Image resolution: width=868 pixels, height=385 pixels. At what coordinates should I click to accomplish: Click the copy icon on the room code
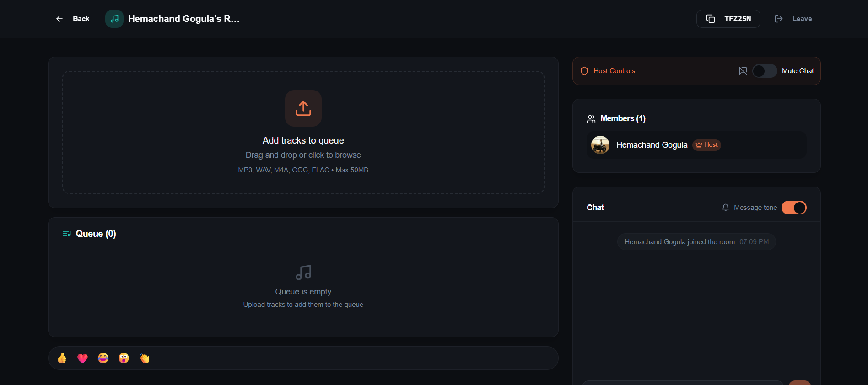click(x=711, y=19)
